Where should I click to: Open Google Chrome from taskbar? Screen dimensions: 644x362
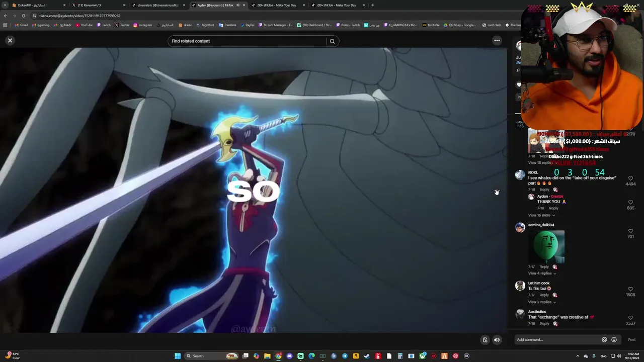(x=278, y=356)
